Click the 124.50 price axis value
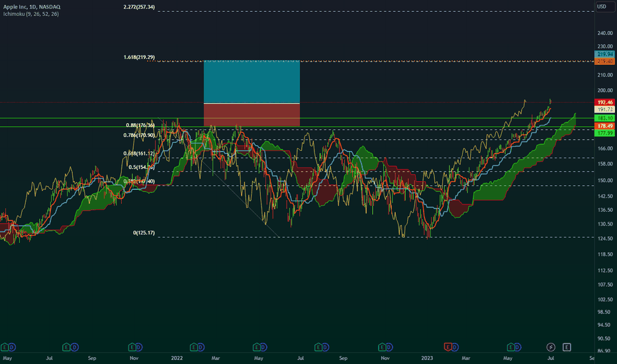The image size is (617, 364). [x=605, y=238]
